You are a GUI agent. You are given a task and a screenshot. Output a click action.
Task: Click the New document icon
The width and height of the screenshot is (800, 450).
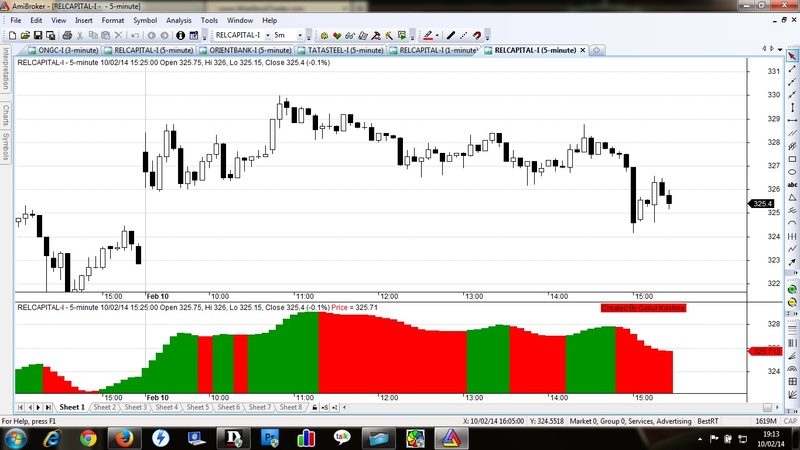12,35
